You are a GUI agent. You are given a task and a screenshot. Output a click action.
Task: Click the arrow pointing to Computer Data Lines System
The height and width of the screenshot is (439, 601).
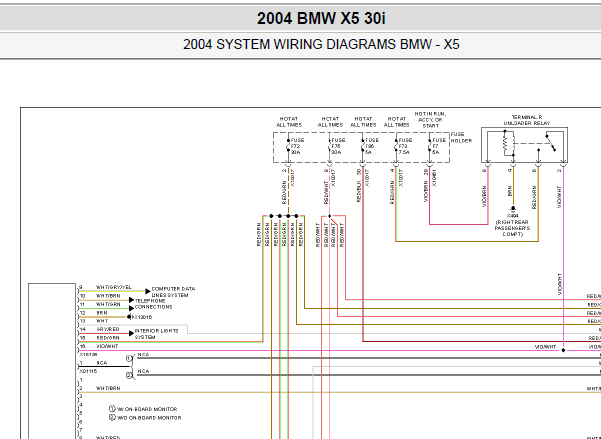click(148, 291)
